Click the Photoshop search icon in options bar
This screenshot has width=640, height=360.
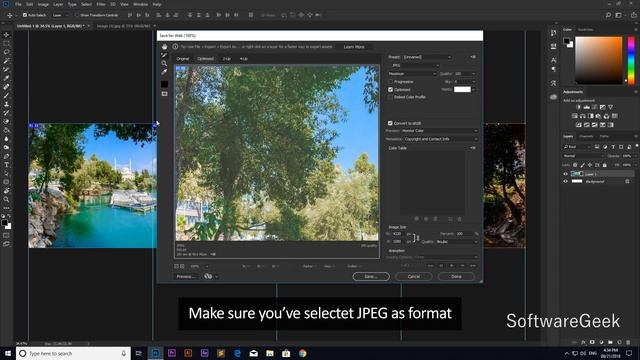pos(608,15)
